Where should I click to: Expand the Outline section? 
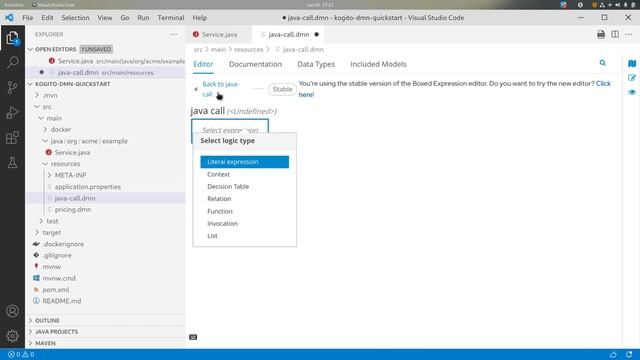(x=106, y=320)
